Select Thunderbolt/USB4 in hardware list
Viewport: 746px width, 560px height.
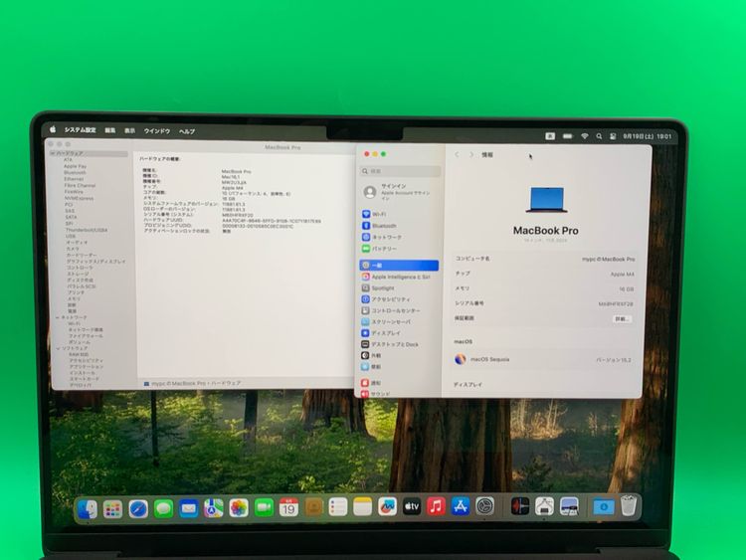tap(87, 230)
